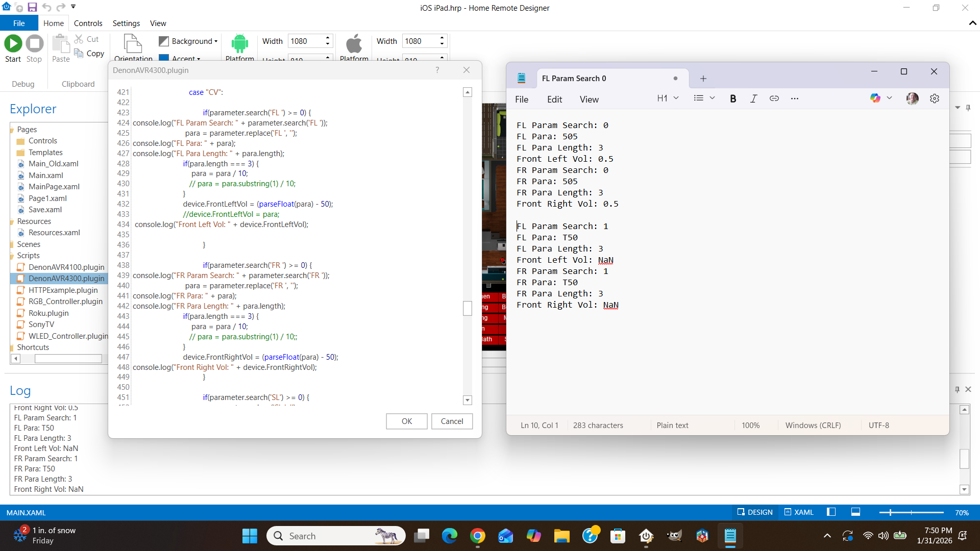The width and height of the screenshot is (980, 551).
Task: Open the Controls ribbon tab
Action: tap(88, 23)
